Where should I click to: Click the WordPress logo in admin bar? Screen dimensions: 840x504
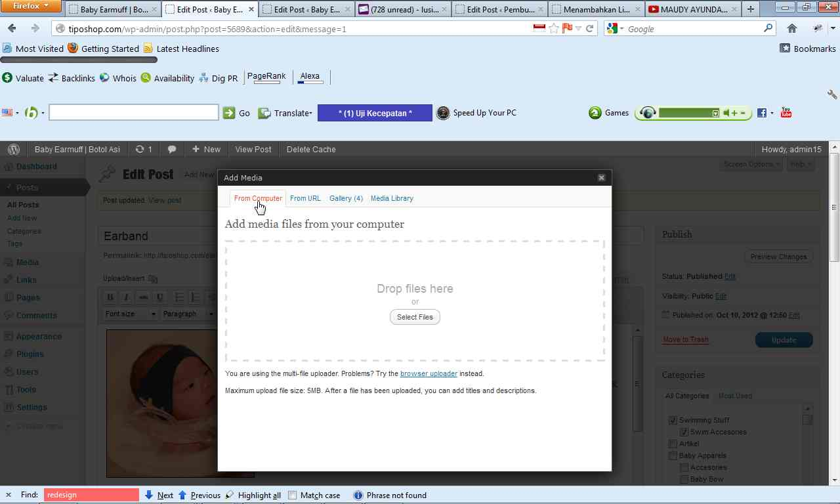14,150
